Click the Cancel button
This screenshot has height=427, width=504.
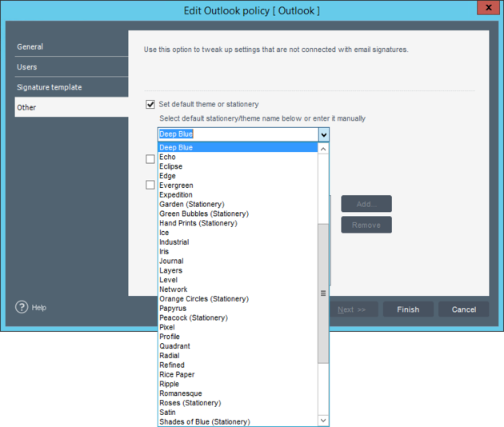click(464, 309)
